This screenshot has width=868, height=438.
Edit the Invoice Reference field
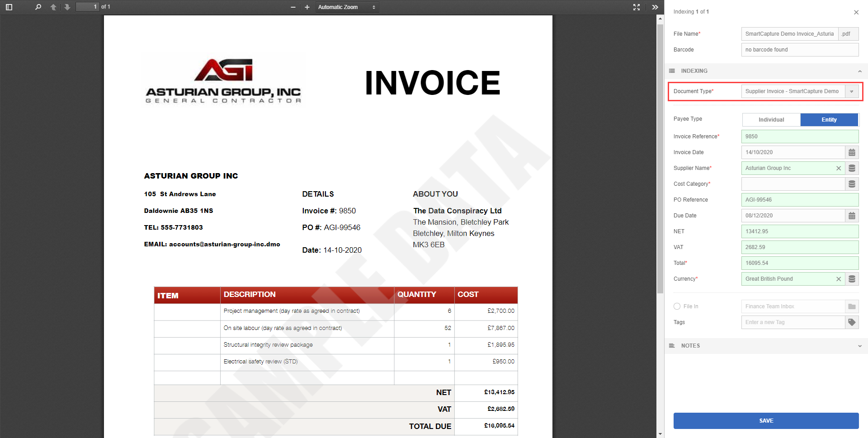(x=800, y=137)
